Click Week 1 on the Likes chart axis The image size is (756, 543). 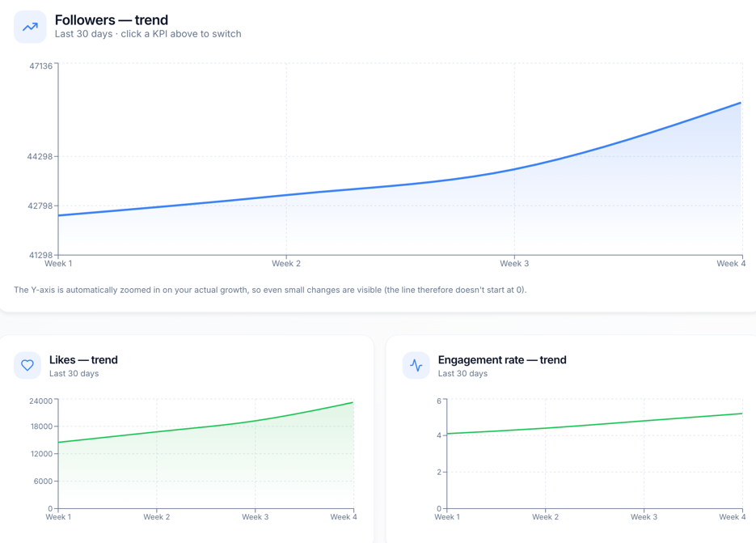coord(58,517)
